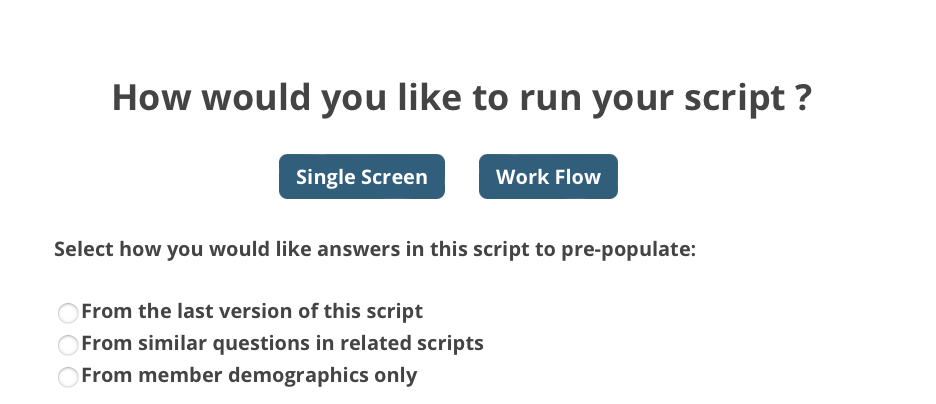Click the pre-populate instruction text
Viewport: 936px width, 404px height.
(375, 249)
